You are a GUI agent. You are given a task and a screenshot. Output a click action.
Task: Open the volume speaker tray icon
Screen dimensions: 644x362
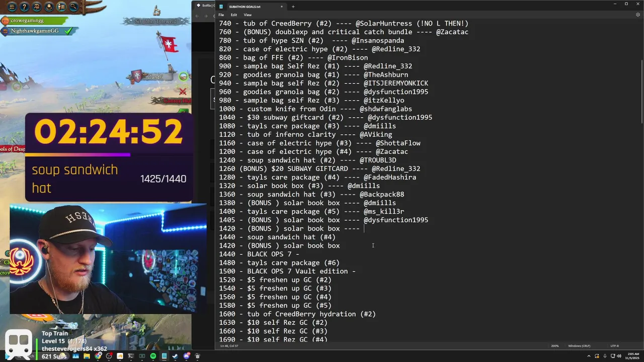pyautogui.click(x=619, y=356)
